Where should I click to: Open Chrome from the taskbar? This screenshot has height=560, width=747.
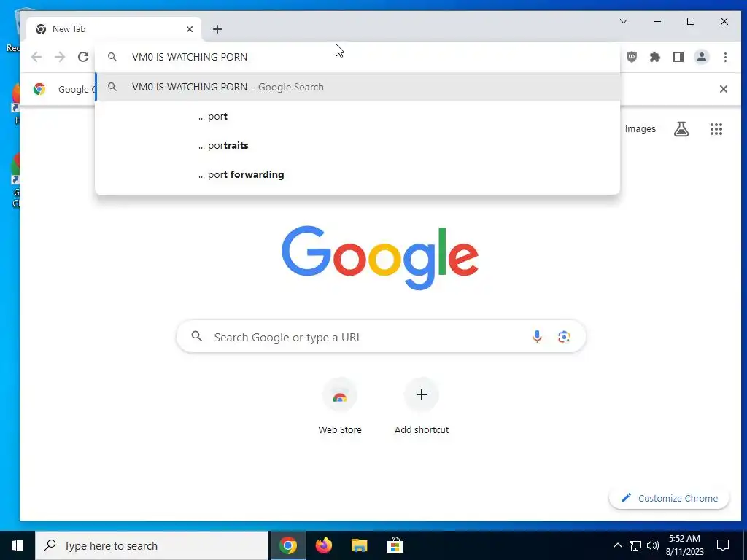click(x=287, y=545)
